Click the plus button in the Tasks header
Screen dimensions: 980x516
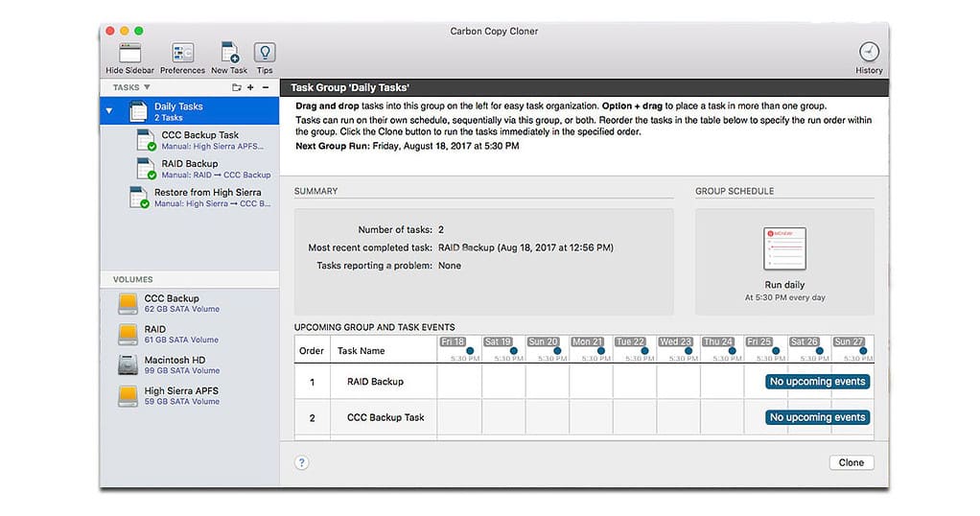point(250,87)
